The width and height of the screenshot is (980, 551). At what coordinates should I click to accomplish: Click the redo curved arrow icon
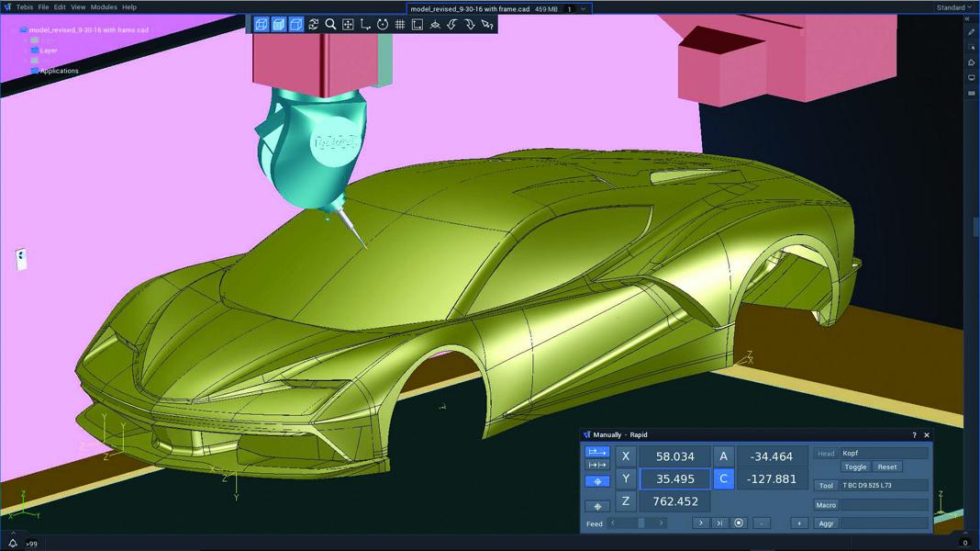click(470, 25)
